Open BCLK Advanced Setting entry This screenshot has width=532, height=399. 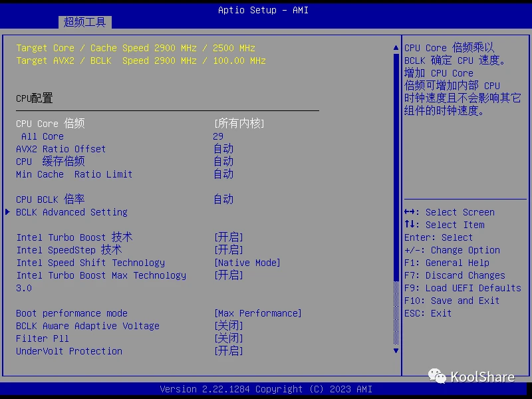tap(72, 212)
